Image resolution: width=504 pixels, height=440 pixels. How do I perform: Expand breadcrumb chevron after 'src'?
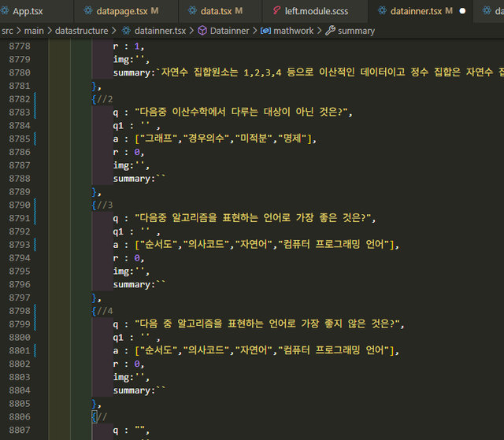pos(19,31)
